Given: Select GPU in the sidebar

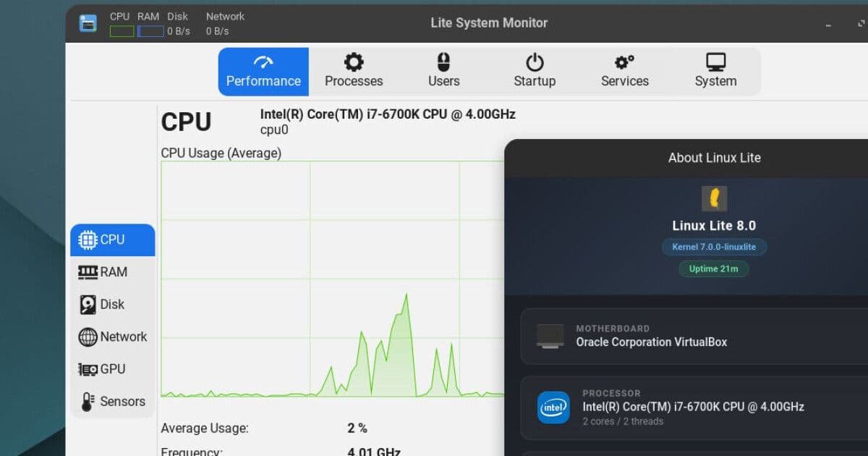Looking at the screenshot, I should coord(113,369).
